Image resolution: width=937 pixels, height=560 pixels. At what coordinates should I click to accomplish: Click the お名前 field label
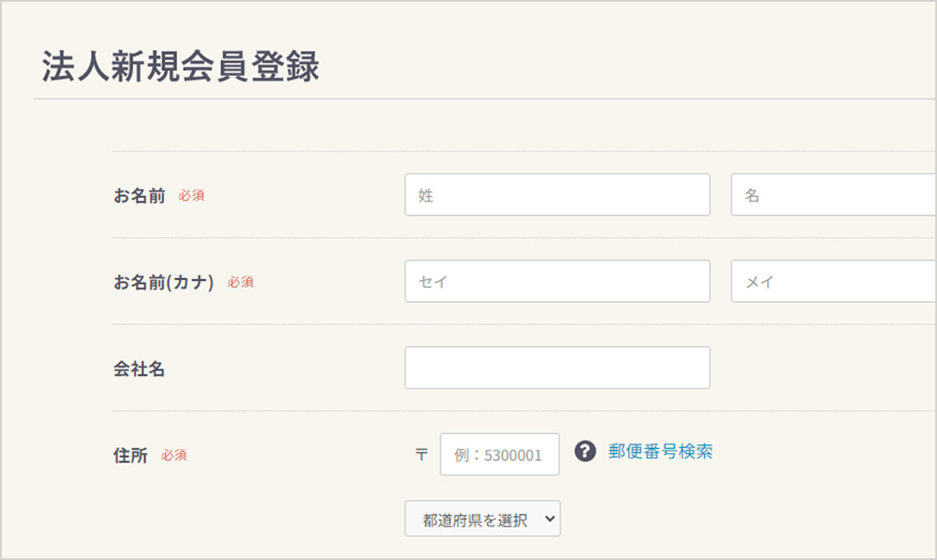pos(139,195)
